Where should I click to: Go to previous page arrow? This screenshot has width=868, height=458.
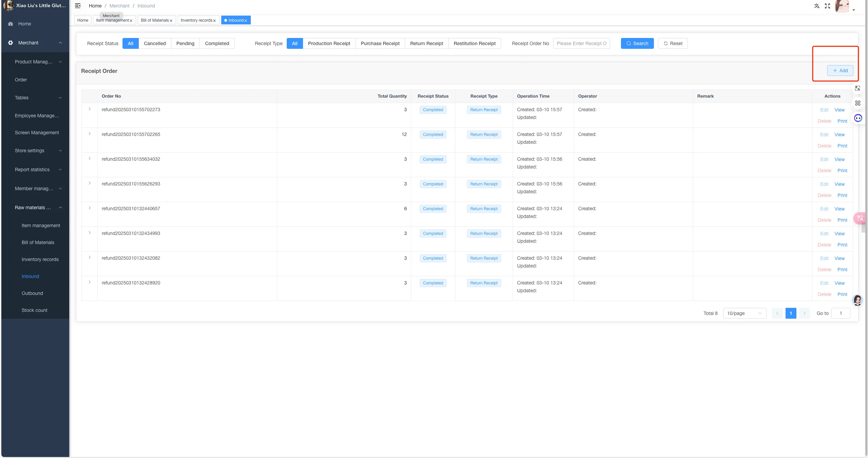777,313
